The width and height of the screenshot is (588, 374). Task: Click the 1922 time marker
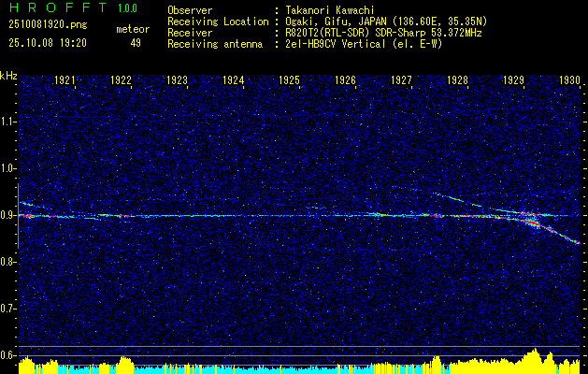(121, 79)
